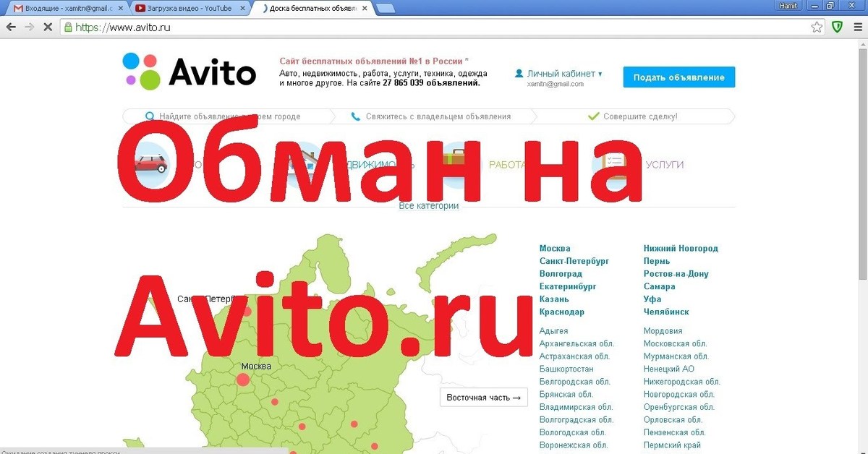
Task: Open the Нижегородская обл. region link
Action: pyautogui.click(x=682, y=382)
